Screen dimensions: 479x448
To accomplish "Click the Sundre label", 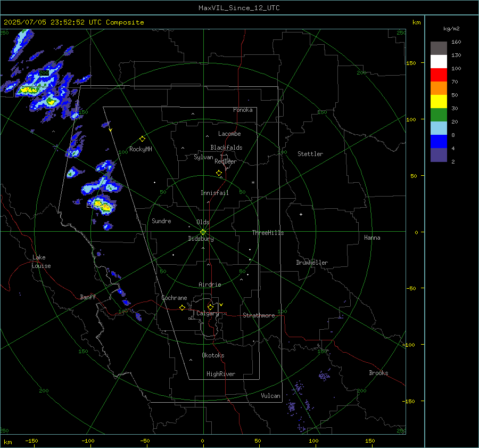I will coord(161,221).
